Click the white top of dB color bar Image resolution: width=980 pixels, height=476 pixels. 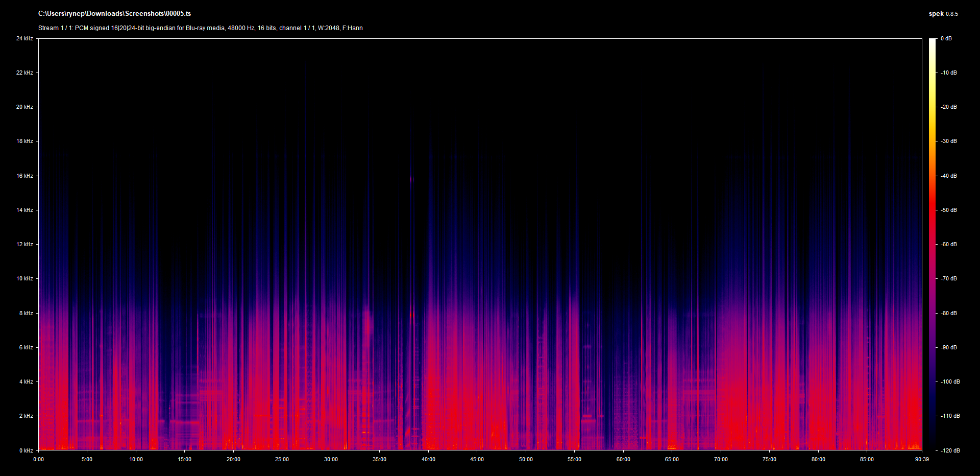coord(933,41)
